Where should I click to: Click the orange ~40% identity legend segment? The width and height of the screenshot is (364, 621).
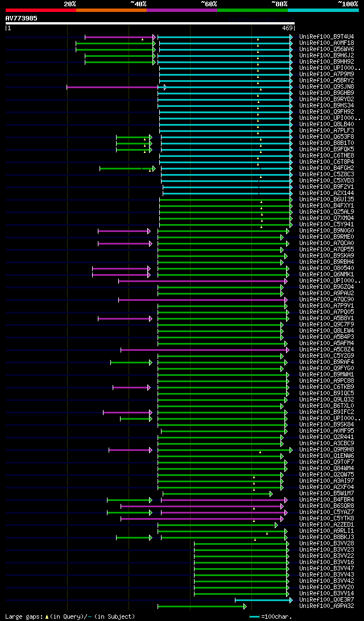(111, 10)
